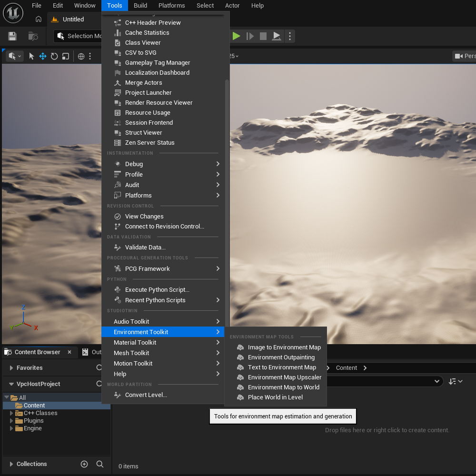This screenshot has width=476, height=476.
Task: Search collections magnifier icon
Action: pyautogui.click(x=100, y=464)
